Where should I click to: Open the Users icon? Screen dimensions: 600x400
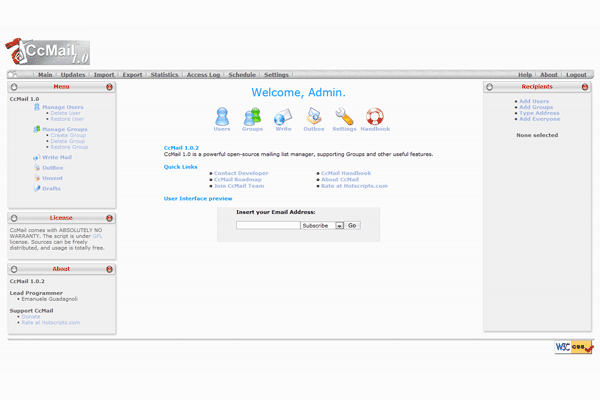[222, 117]
